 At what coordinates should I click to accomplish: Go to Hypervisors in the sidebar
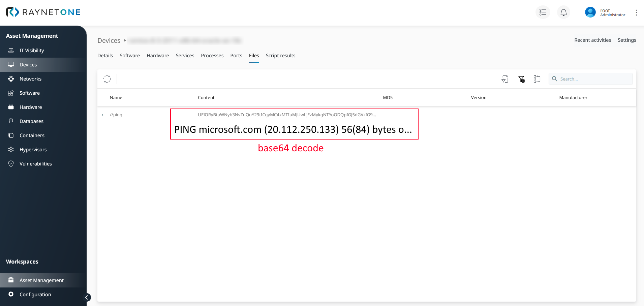33,150
